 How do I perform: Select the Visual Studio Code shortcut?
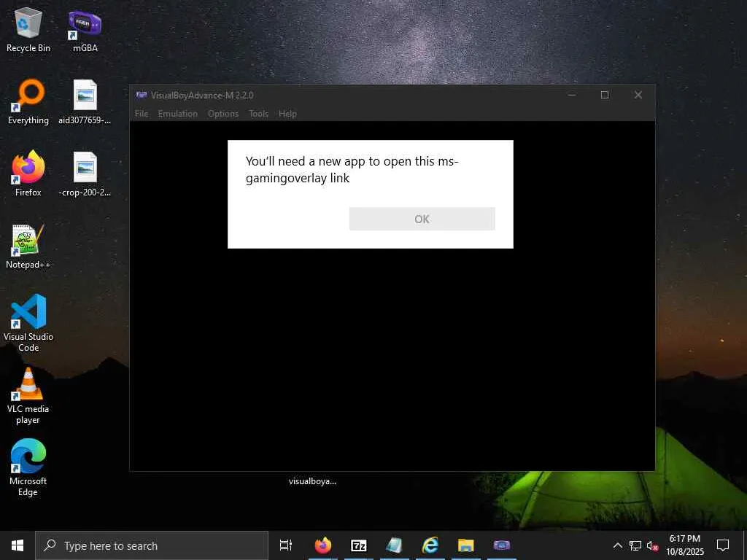pyautogui.click(x=28, y=323)
